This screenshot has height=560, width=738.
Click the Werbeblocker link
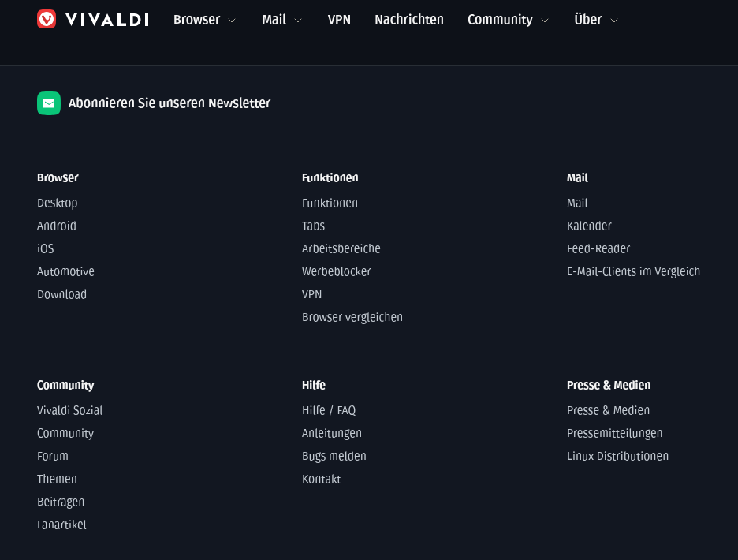(337, 271)
